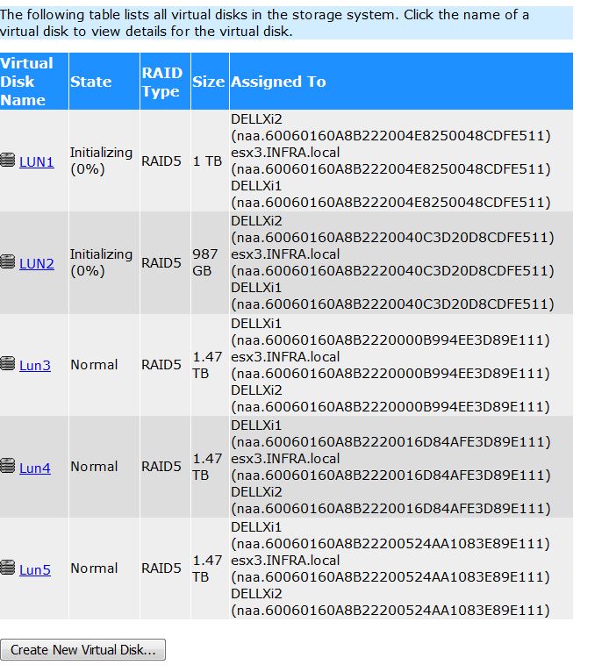
Task: Click DELLXi1 host in Lun5 row
Action: 256,527
